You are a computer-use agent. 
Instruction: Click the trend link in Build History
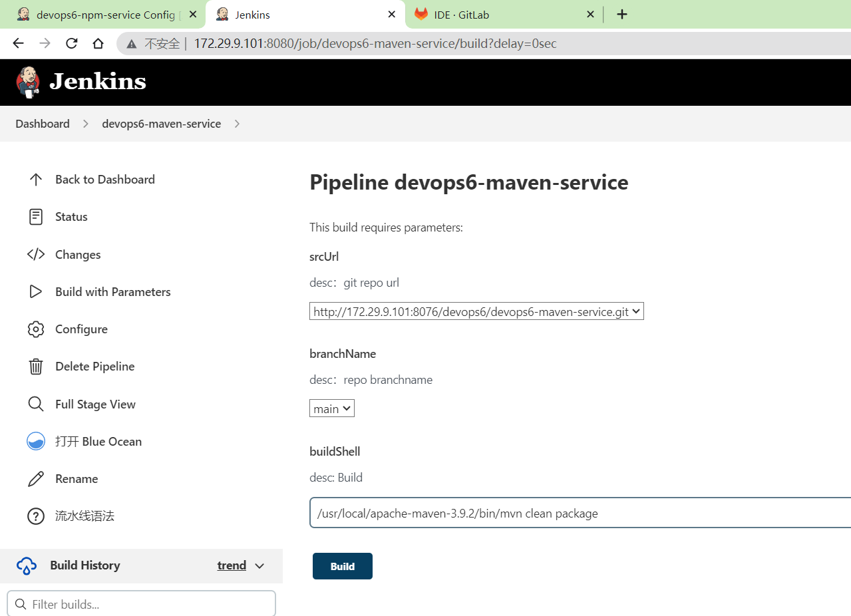click(232, 565)
